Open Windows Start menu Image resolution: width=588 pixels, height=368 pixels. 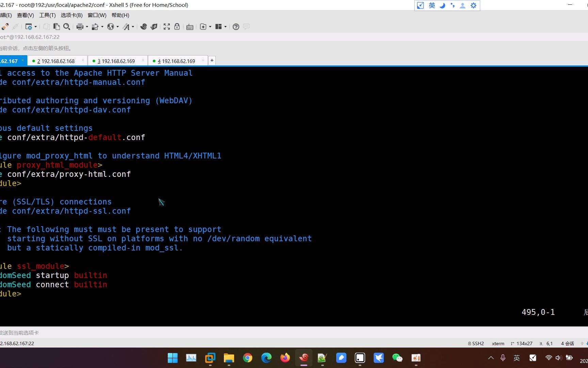[173, 358]
